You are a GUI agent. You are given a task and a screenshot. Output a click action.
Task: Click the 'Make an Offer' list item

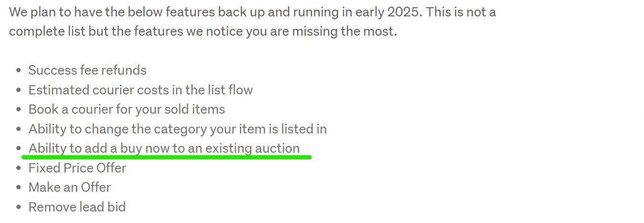click(69, 187)
